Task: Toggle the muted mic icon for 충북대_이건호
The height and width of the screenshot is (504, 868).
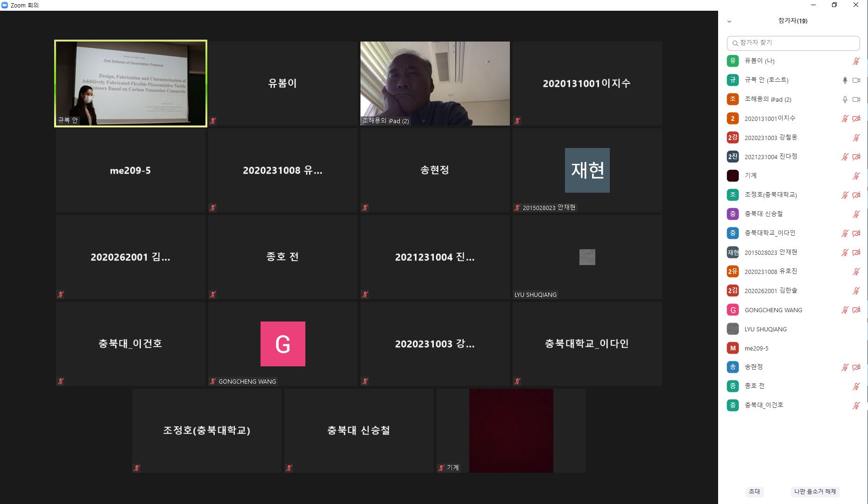Action: [856, 406]
